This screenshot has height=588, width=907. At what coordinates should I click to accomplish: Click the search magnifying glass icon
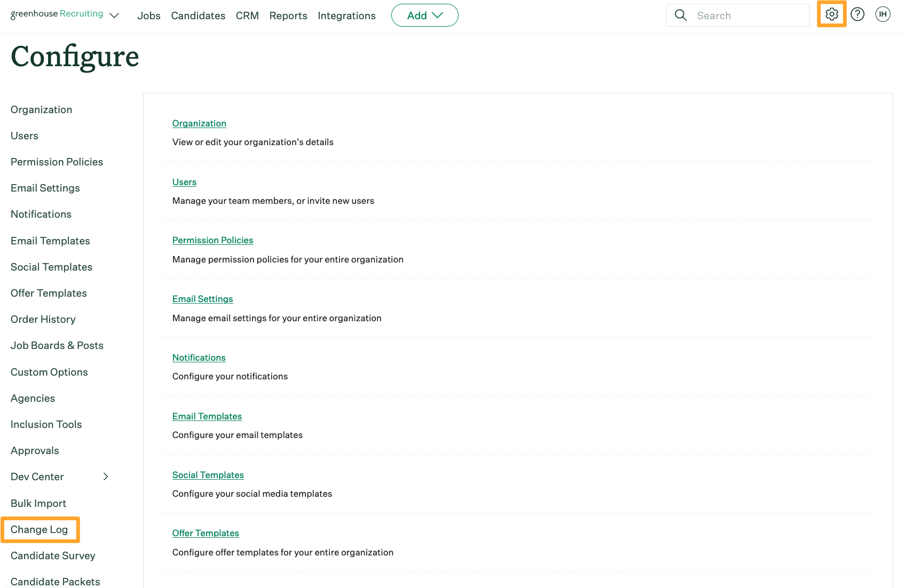point(681,15)
